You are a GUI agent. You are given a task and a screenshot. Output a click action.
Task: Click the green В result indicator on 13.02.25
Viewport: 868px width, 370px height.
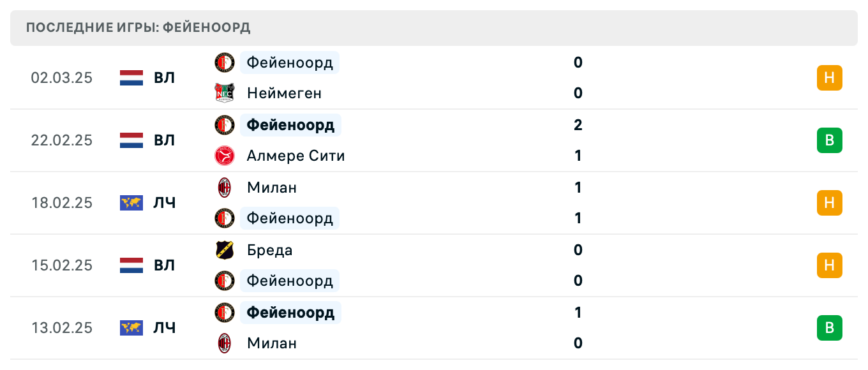[x=829, y=328]
